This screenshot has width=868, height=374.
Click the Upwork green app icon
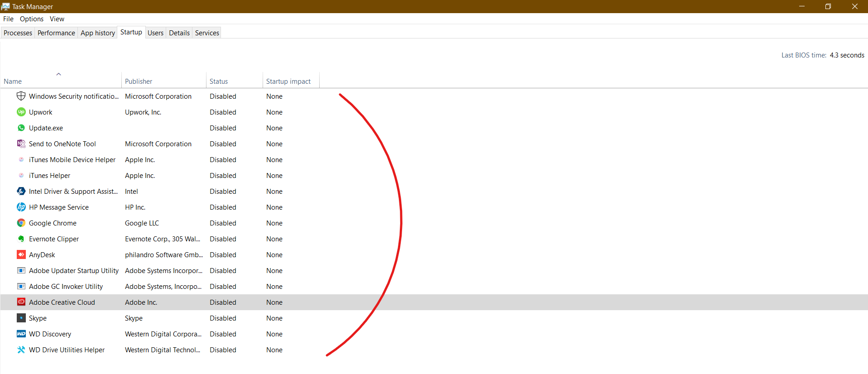coord(21,112)
